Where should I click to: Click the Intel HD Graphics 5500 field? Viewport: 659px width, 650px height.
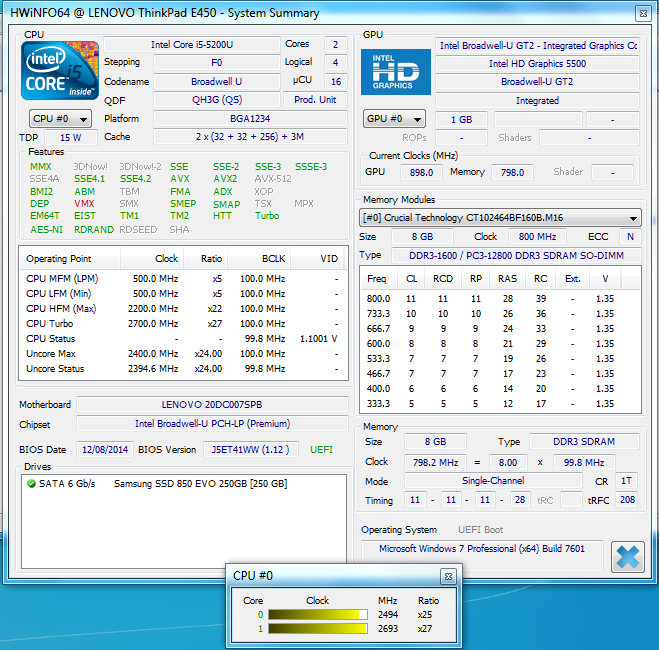pos(537,64)
